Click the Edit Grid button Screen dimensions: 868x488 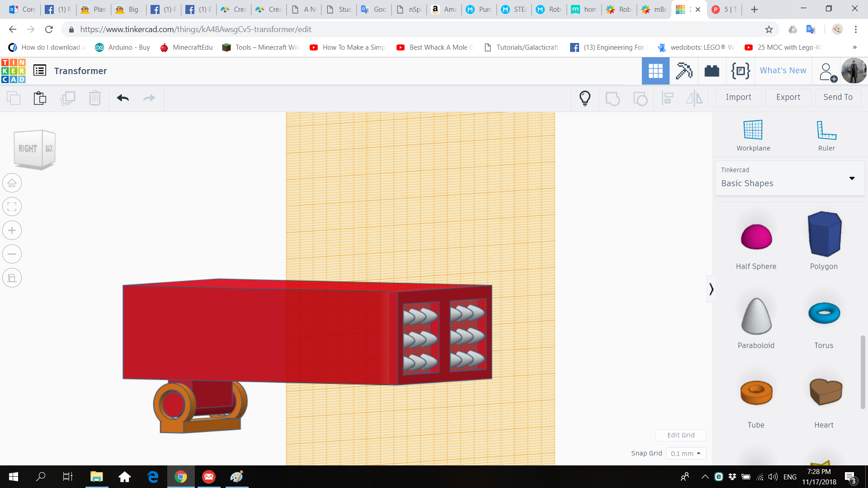click(x=680, y=435)
